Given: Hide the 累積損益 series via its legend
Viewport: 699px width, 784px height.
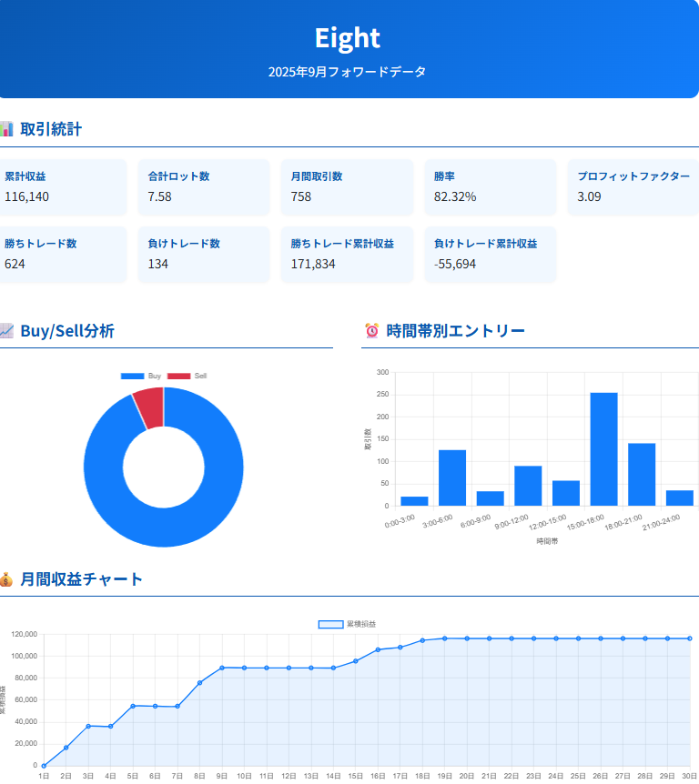Looking at the screenshot, I should click(347, 624).
